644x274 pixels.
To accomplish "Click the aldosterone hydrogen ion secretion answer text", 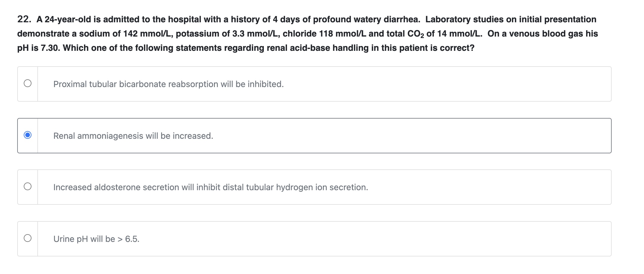I will pos(210,188).
